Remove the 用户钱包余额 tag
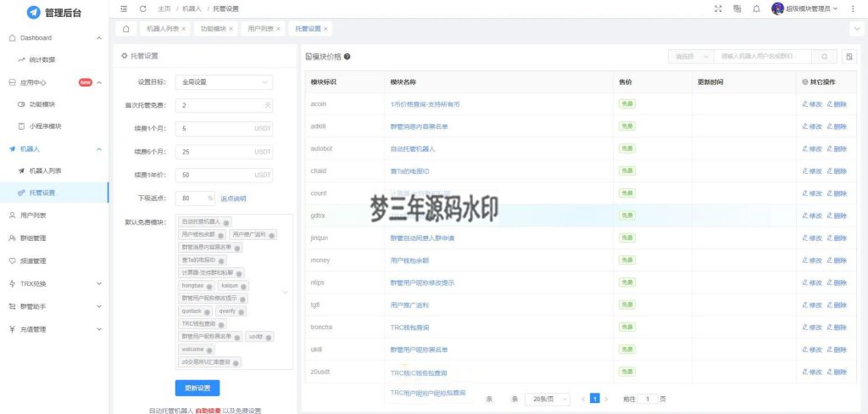The width and height of the screenshot is (868, 414). (221, 235)
